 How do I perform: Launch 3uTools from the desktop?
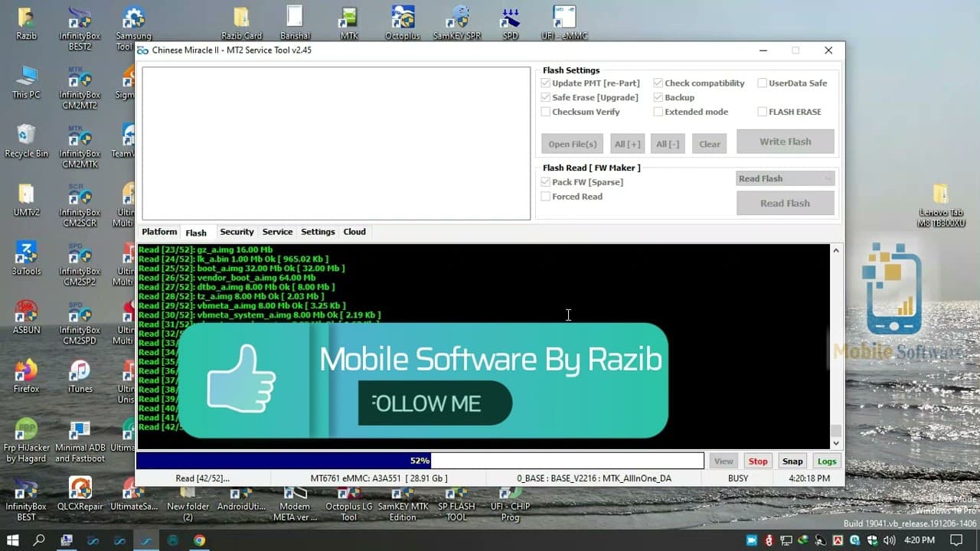(x=26, y=259)
